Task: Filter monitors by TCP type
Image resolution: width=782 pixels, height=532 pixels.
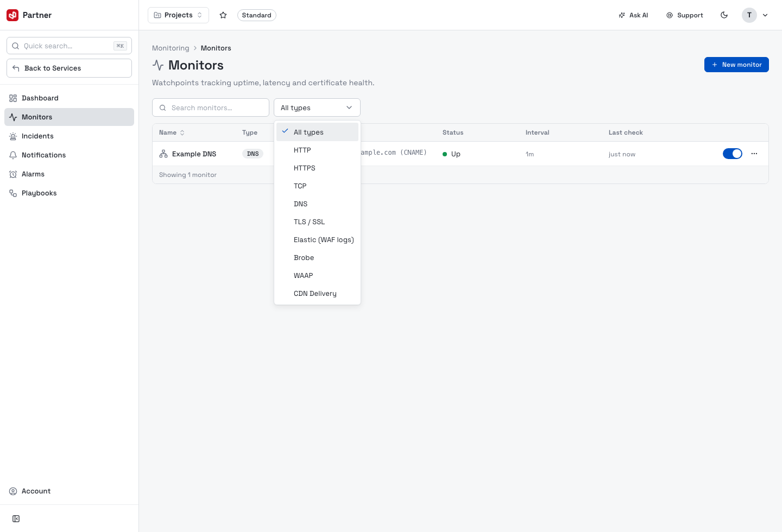Action: 317,186
